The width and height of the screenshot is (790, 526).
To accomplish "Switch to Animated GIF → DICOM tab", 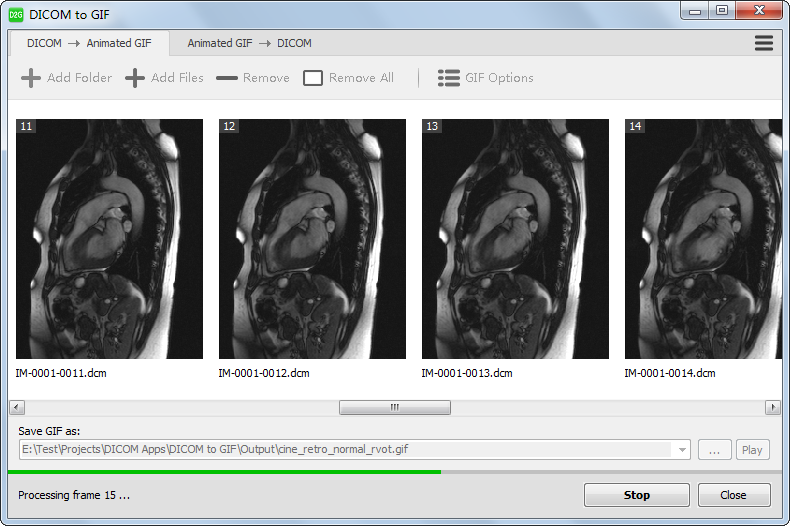I will click(x=249, y=43).
